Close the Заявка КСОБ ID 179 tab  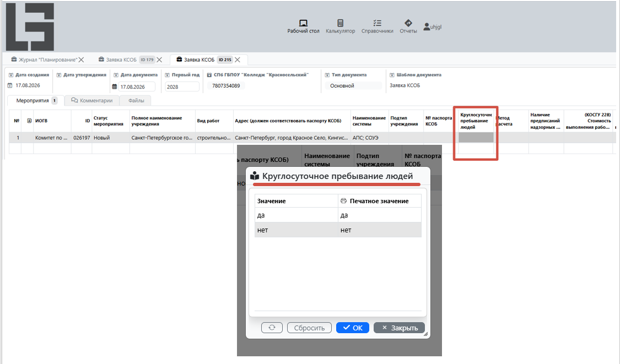click(159, 59)
